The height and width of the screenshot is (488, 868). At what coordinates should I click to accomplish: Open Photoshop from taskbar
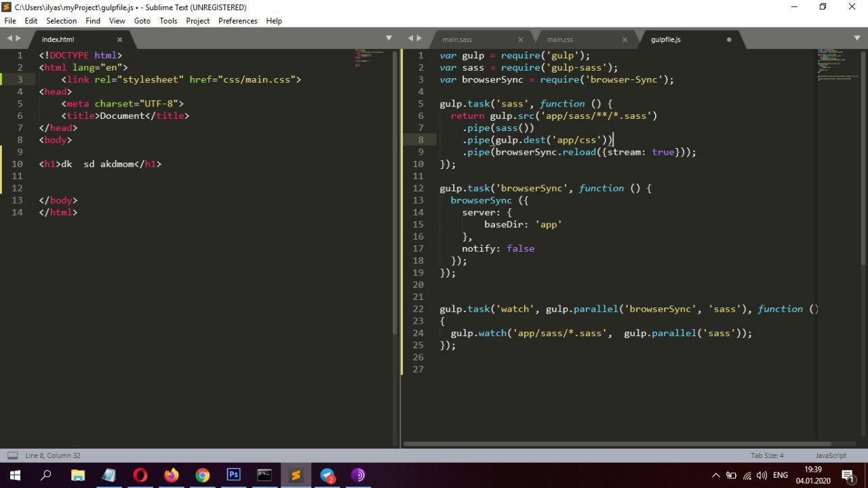[234, 475]
